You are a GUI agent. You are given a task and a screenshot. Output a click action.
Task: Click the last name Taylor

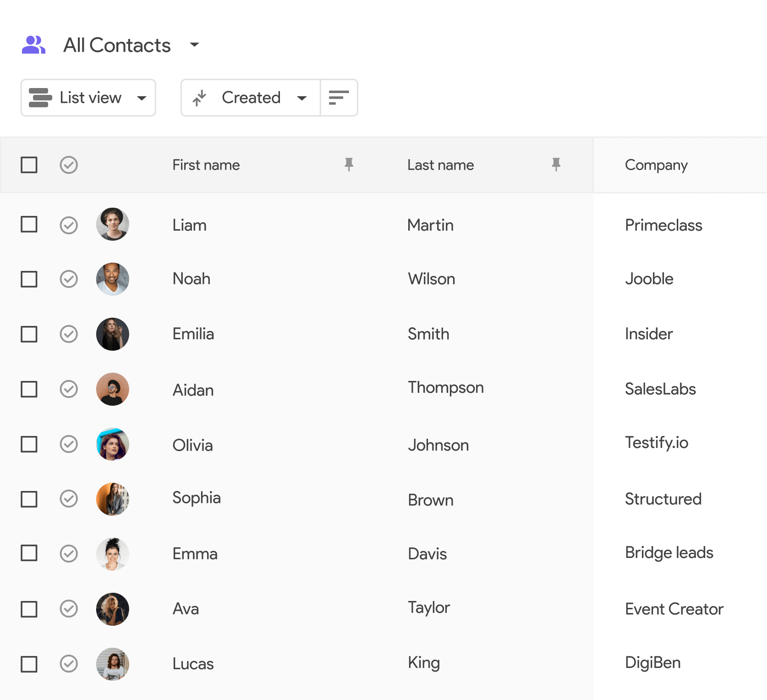click(429, 608)
